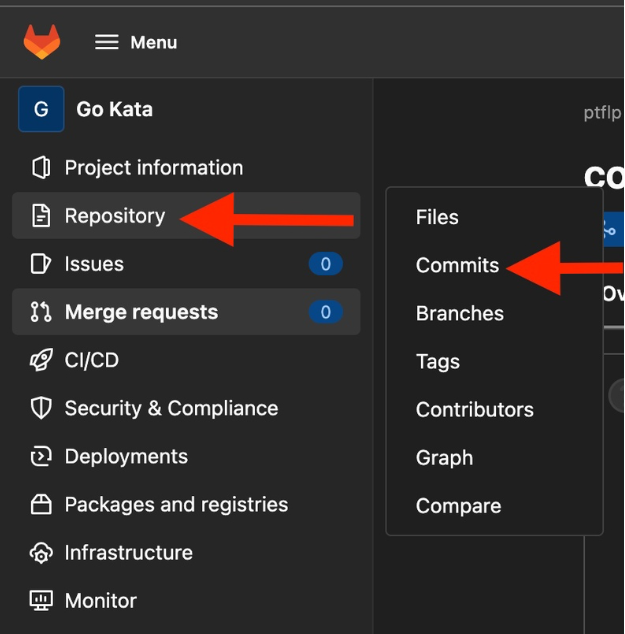This screenshot has height=634, width=625.
Task: Click the Go Kata project avatar
Action: pyautogui.click(x=41, y=109)
